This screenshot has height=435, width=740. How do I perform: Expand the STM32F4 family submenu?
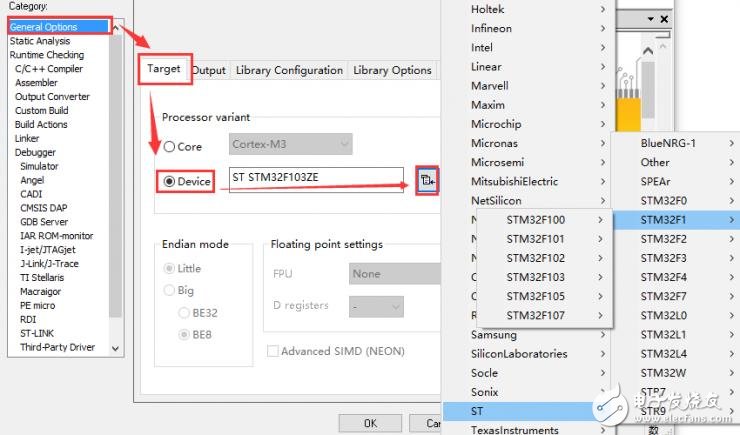click(x=676, y=277)
